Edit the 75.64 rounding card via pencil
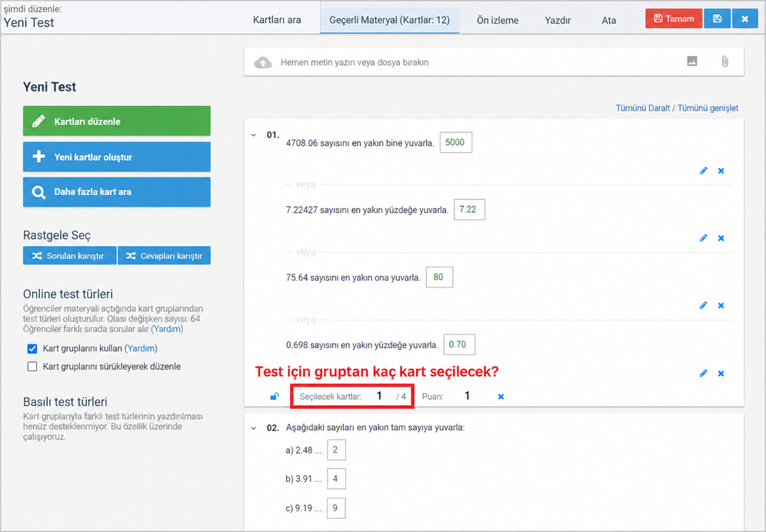Screen dimensions: 766x532 pyautogui.click(x=703, y=305)
